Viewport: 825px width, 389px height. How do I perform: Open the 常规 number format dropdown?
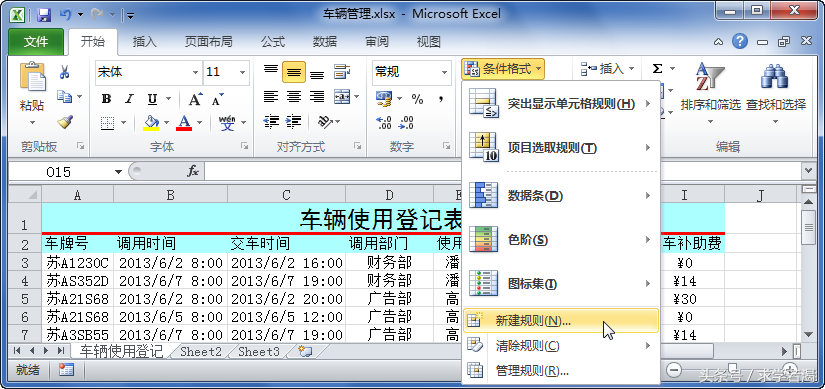click(445, 73)
